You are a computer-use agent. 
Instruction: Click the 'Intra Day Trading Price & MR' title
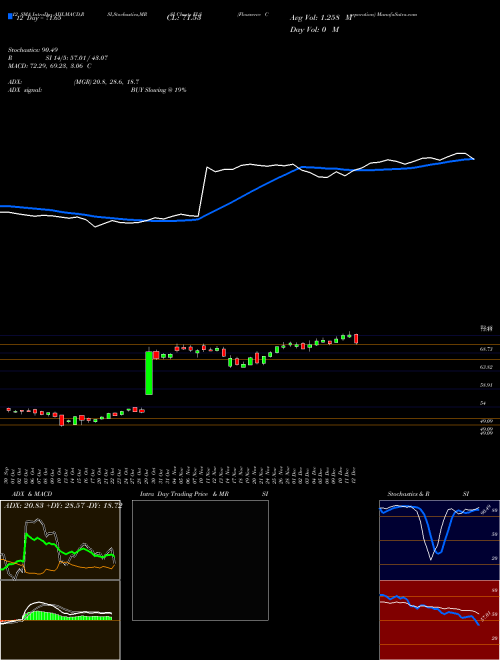184,494
